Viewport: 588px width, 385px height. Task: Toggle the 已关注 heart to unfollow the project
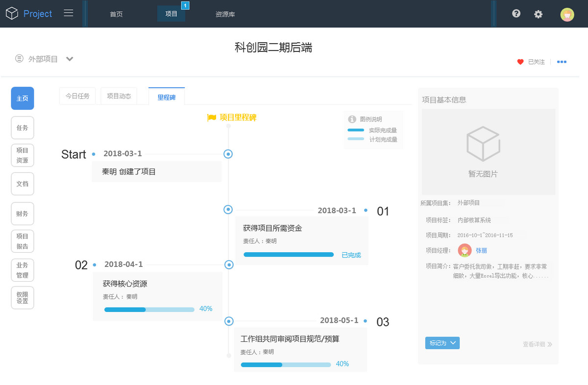(520, 62)
